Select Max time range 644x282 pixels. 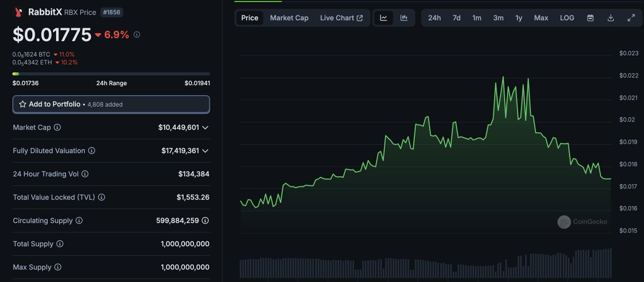[541, 18]
